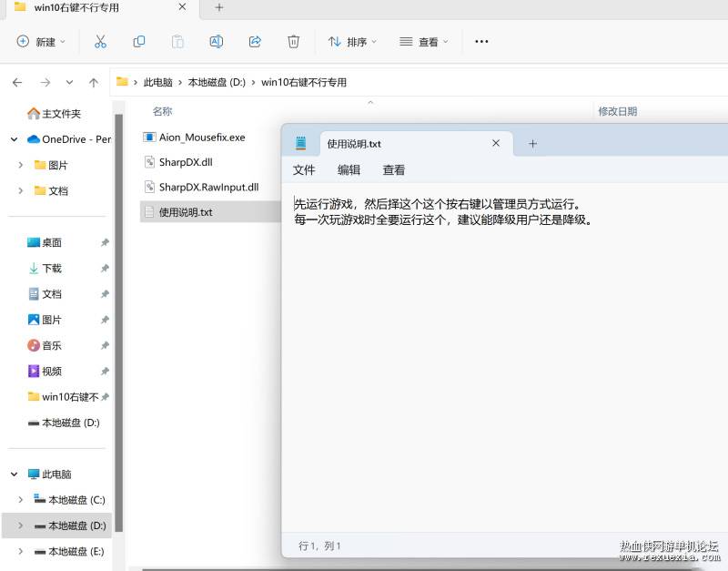Click the Share icon in toolbar
This screenshot has height=571, width=728.
(x=255, y=42)
